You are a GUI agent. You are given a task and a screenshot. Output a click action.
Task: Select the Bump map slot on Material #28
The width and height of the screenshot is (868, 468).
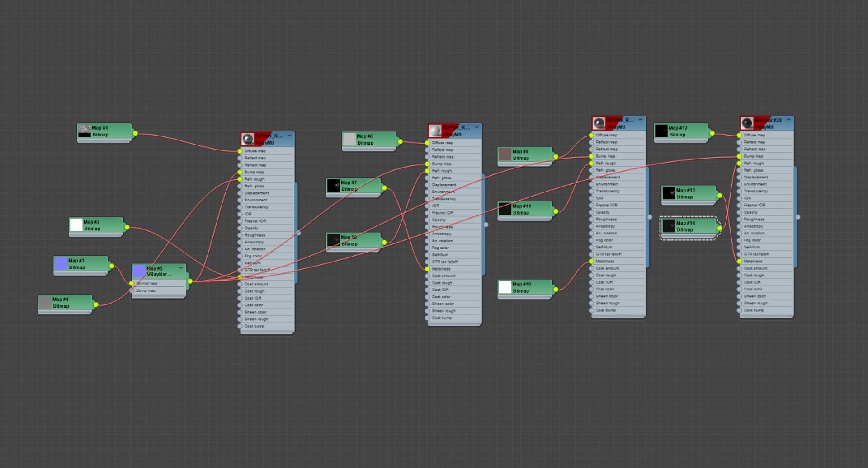pyautogui.click(x=766, y=156)
